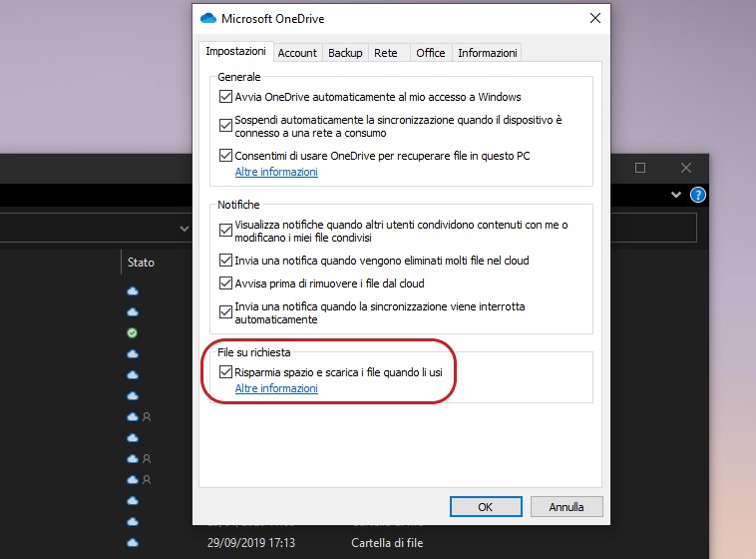Open the Backup tab
The height and width of the screenshot is (559, 756).
345,53
